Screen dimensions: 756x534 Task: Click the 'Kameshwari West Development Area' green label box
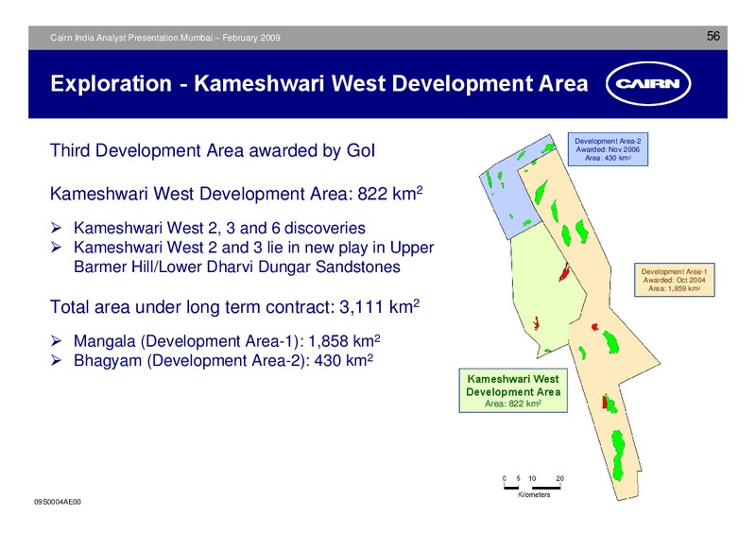point(513,390)
